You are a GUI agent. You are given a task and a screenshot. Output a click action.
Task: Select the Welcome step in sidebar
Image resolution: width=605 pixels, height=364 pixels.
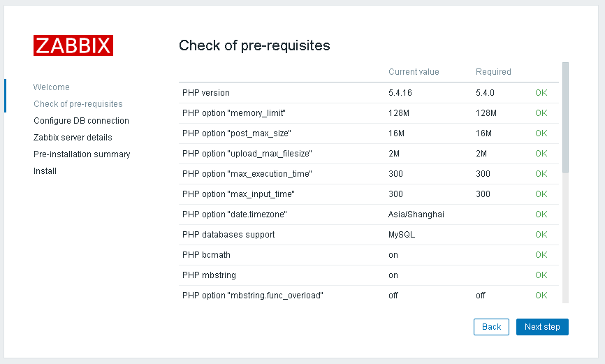(52, 87)
